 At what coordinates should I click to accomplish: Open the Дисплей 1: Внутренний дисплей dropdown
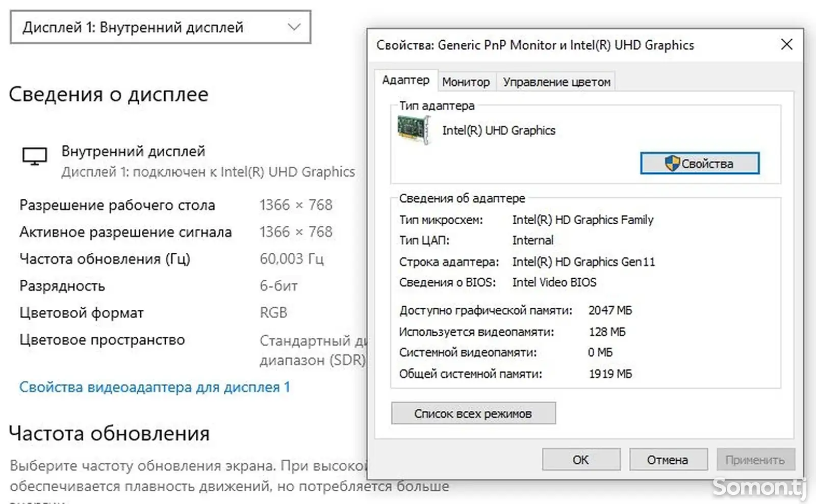coord(160,27)
